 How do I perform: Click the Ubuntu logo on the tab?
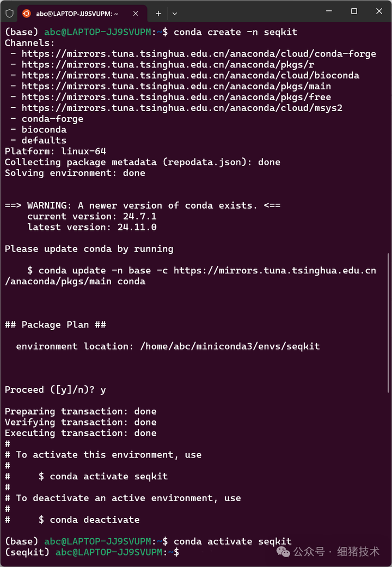click(x=27, y=13)
